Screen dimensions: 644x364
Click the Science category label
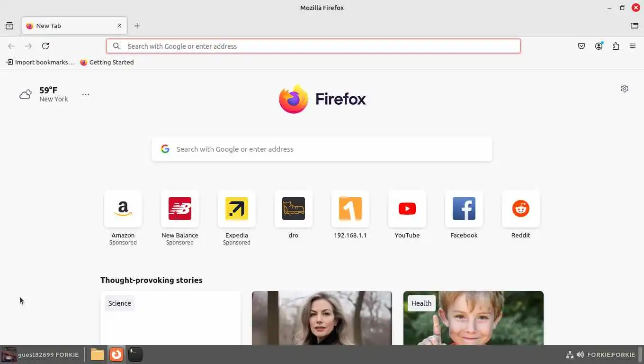click(x=120, y=303)
